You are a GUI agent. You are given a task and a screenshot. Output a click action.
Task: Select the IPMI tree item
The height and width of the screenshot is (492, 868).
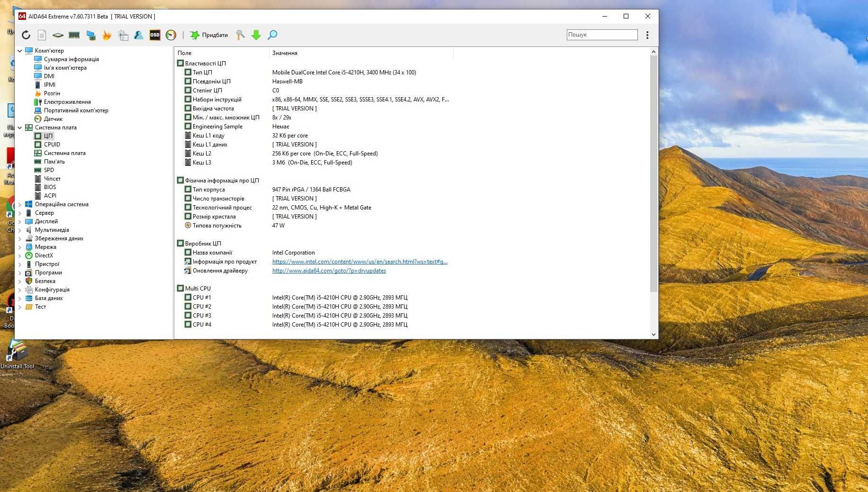point(50,85)
